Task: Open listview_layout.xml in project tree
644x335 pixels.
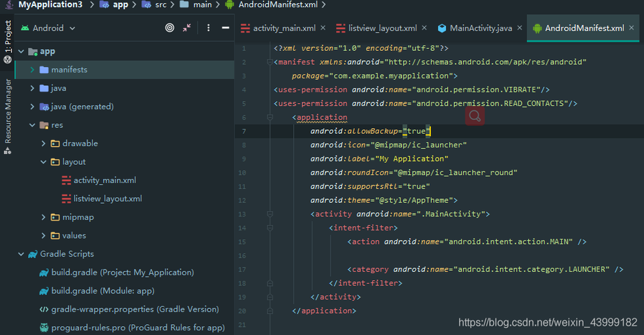Action: click(108, 198)
